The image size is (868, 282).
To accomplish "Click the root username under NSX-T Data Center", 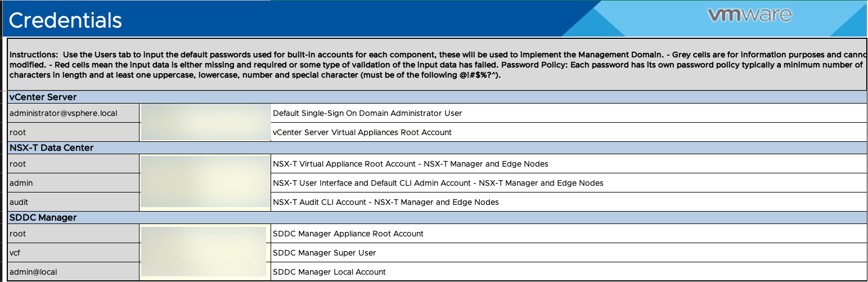I will (x=73, y=164).
